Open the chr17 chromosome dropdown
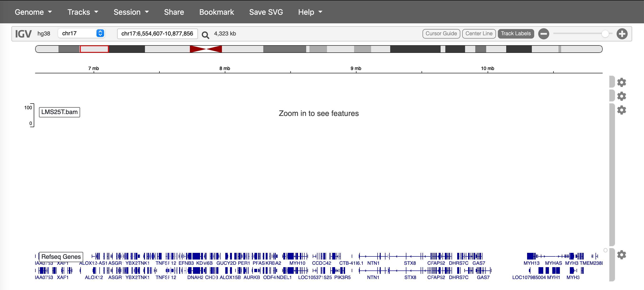 (x=82, y=33)
